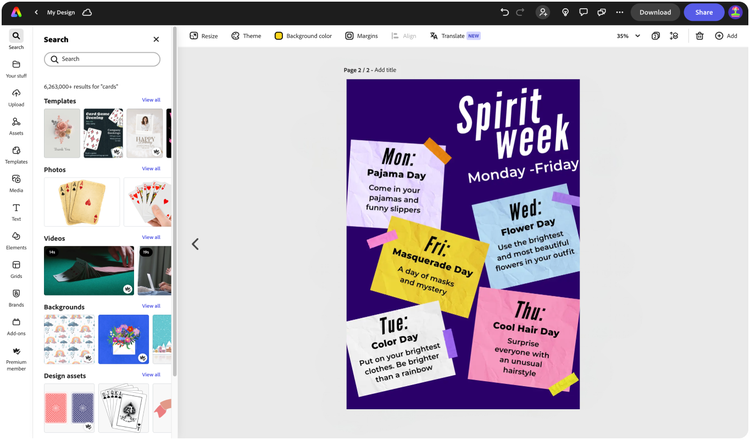The image size is (750, 440).
Task: Open the invite collaborators icon
Action: coord(543,12)
